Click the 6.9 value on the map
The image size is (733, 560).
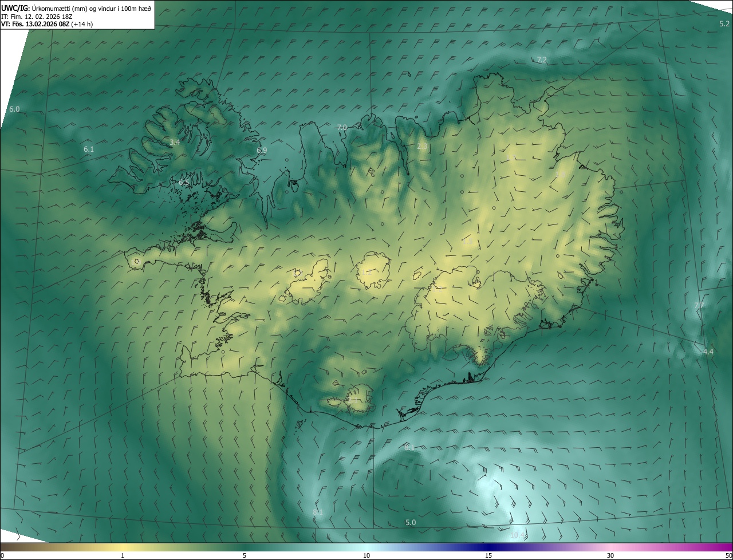click(262, 150)
